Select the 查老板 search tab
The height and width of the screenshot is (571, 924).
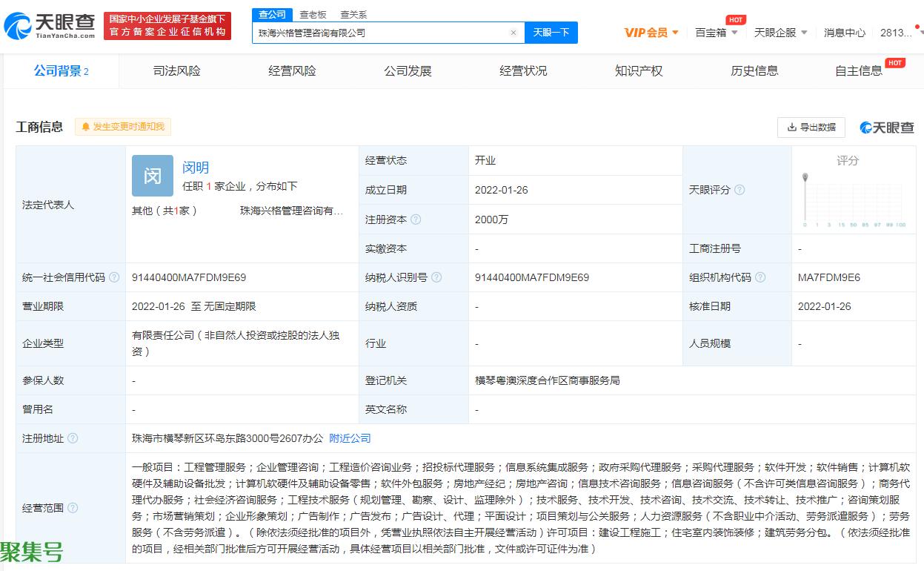313,14
